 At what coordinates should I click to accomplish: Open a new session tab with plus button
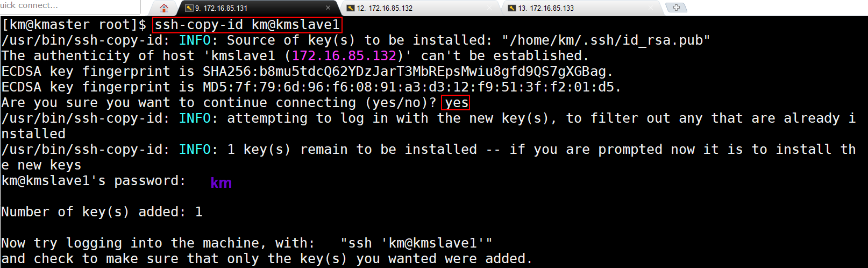[676, 8]
